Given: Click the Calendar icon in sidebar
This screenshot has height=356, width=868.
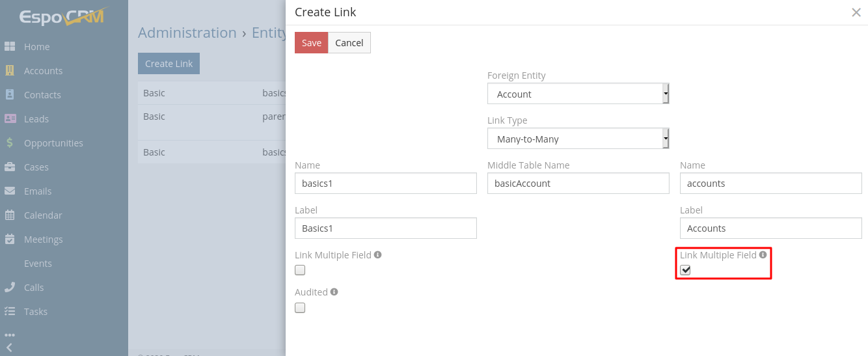Looking at the screenshot, I should tap(10, 215).
